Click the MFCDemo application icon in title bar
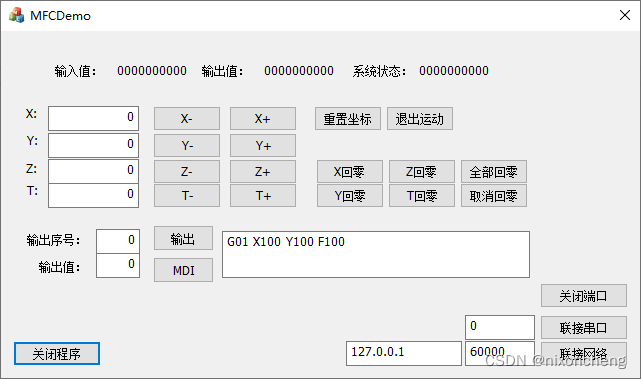Image resolution: width=641 pixels, height=379 pixels. 16,16
